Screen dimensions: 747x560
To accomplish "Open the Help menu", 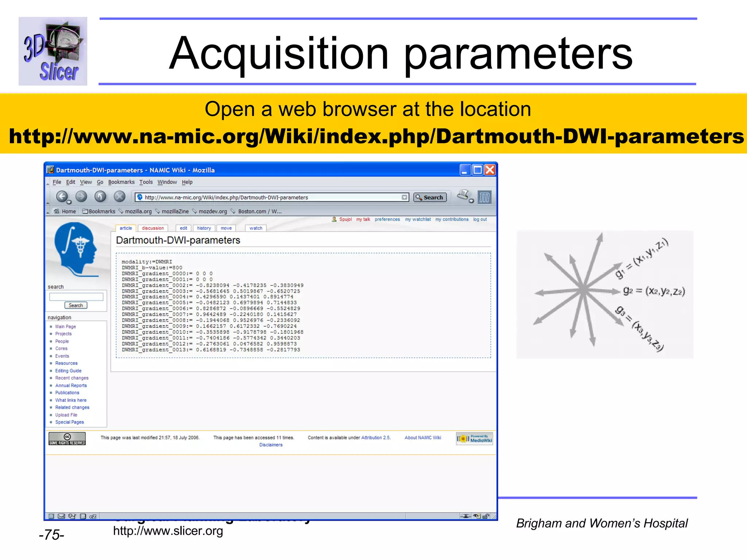I will tap(187, 182).
